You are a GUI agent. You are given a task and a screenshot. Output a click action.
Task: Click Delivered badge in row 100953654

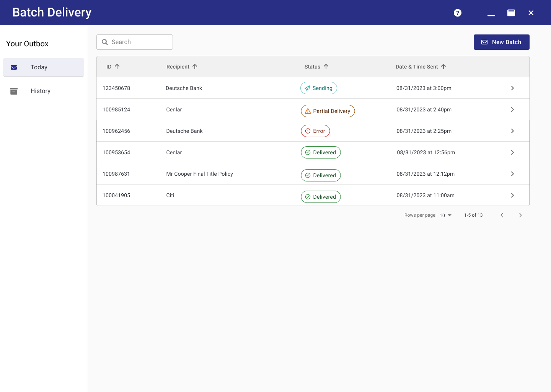[x=321, y=152]
